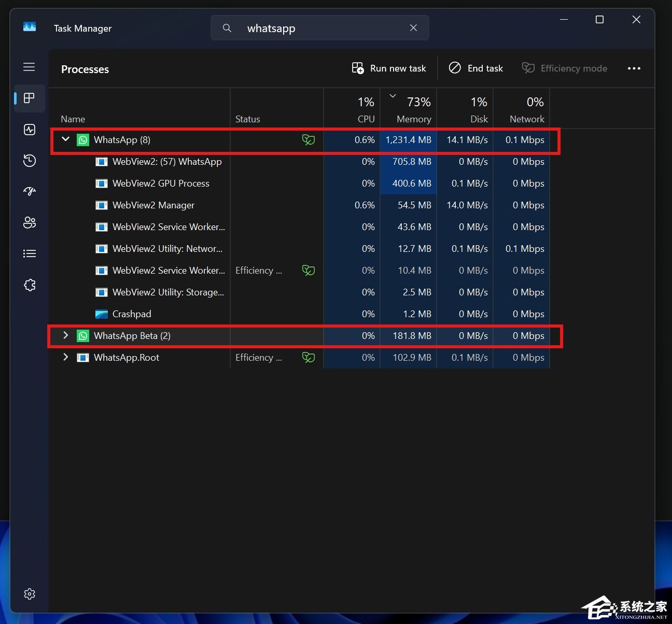672x624 pixels.
Task: Select the WebView2 GPU Process row
Action: click(x=300, y=183)
